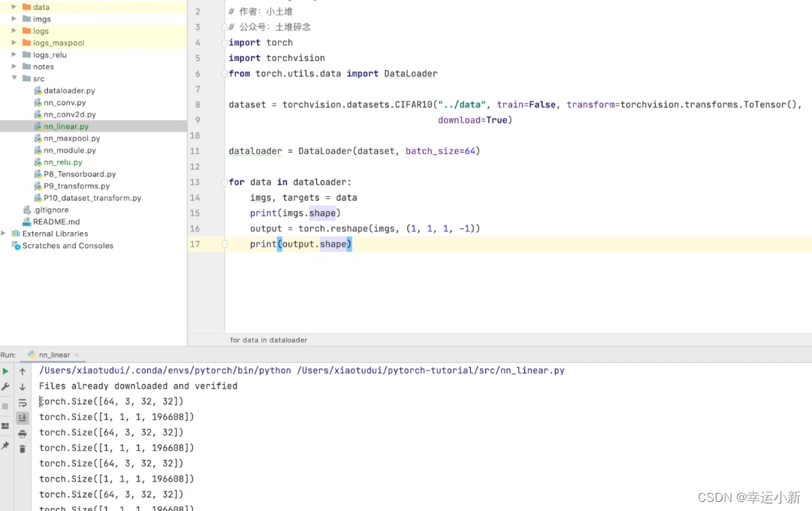Image resolution: width=812 pixels, height=511 pixels.
Task: Toggle scroll to end of console
Action: (x=23, y=418)
